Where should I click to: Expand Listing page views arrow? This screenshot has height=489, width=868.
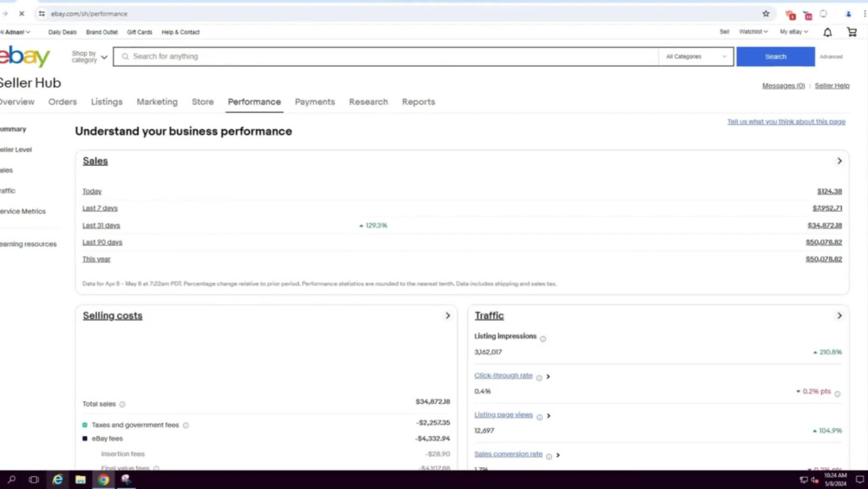pos(549,416)
